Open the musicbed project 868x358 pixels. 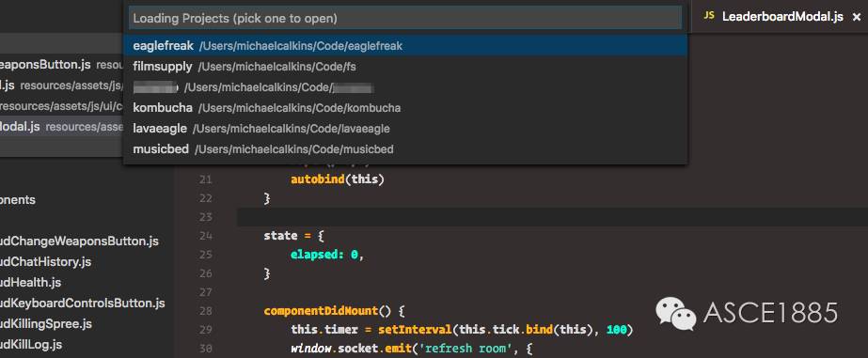[405, 148]
